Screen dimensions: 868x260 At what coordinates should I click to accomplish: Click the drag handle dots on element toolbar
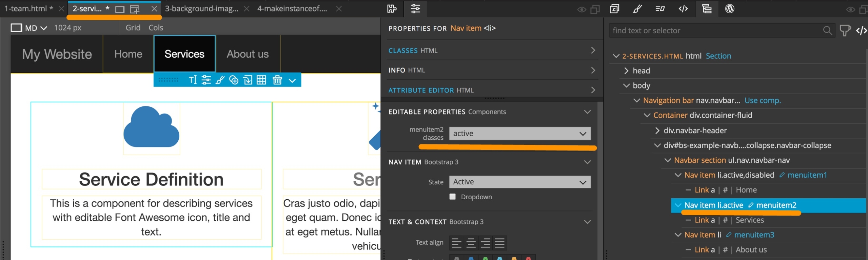tap(168, 80)
